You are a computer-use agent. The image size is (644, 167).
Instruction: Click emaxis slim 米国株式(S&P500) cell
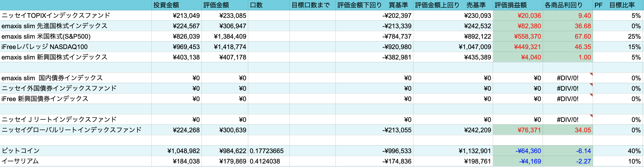coord(76,36)
